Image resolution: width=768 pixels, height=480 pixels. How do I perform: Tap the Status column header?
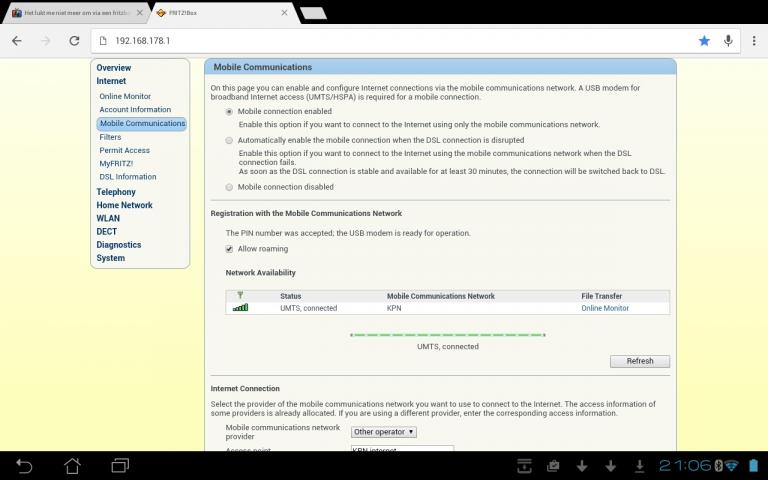[290, 296]
